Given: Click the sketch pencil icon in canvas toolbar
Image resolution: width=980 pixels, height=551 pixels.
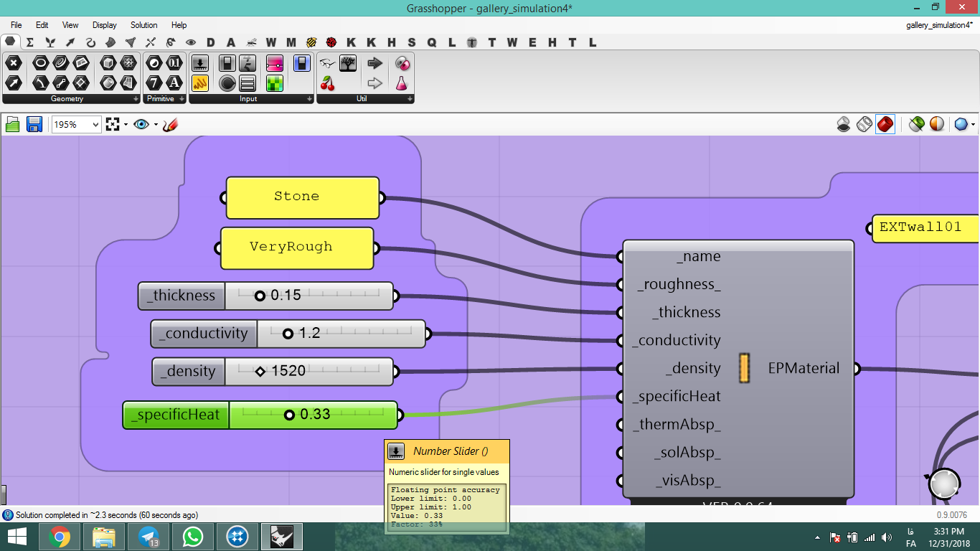Looking at the screenshot, I should coord(170,125).
